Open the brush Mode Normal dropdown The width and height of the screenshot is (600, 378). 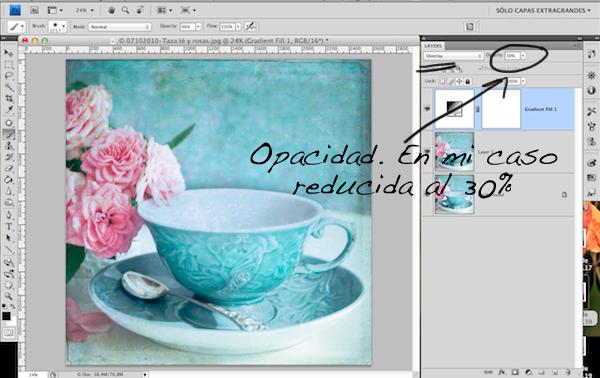tap(120, 27)
